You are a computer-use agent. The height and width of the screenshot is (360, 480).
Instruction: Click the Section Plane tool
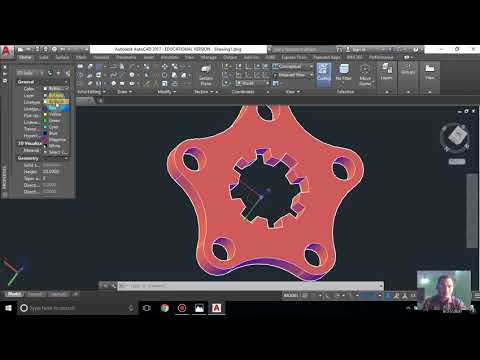point(206,75)
